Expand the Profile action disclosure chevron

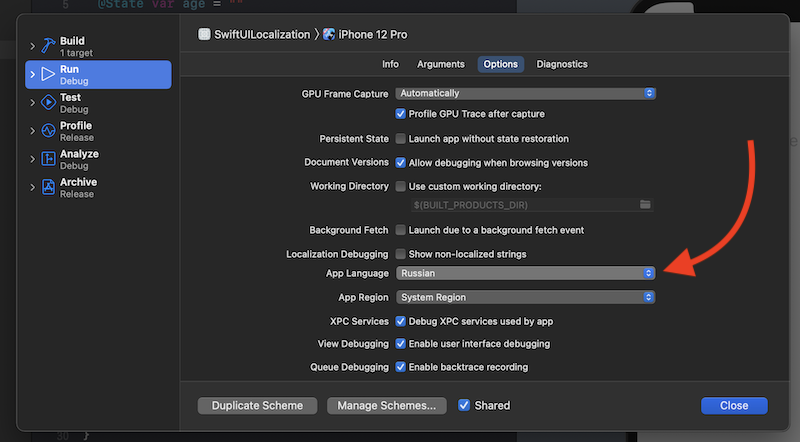[33, 131]
